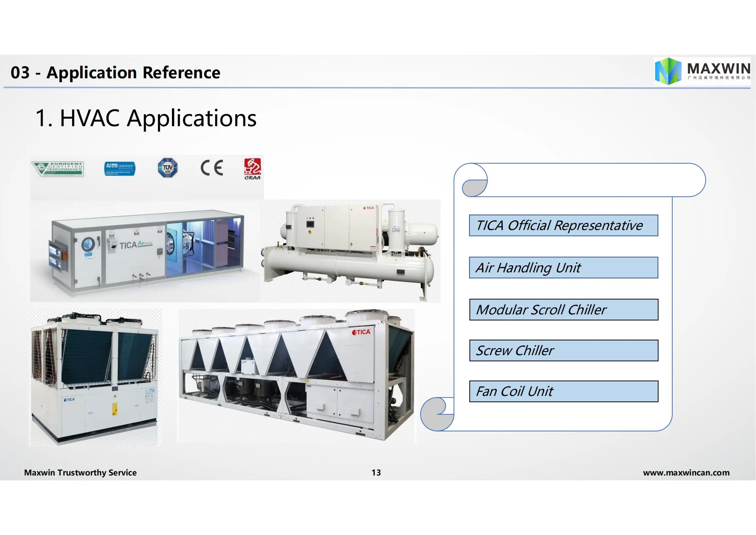Open the www.maxwincan.com link
The width and height of the screenshot is (756, 535).
click(686, 473)
